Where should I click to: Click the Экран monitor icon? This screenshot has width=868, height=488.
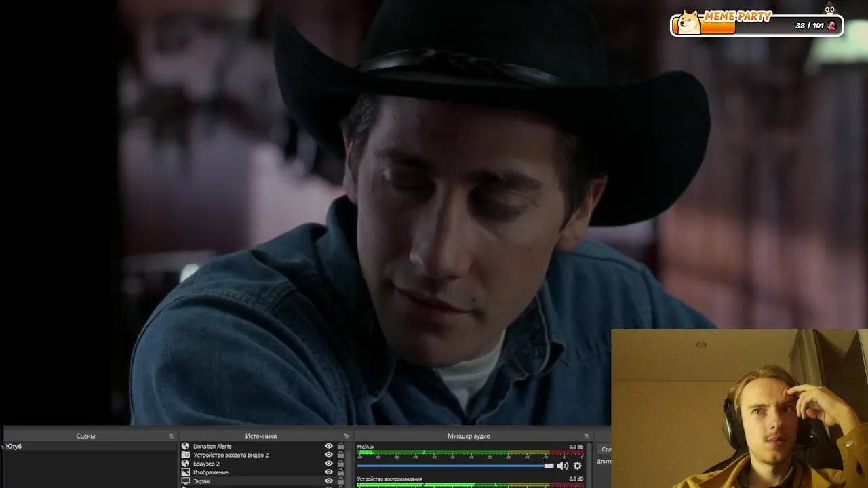click(185, 481)
